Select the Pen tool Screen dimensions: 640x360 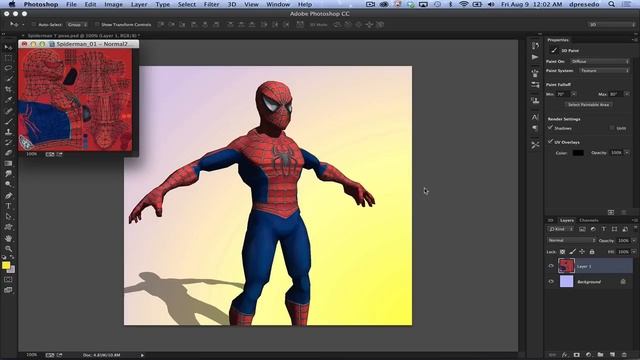(x=8, y=196)
